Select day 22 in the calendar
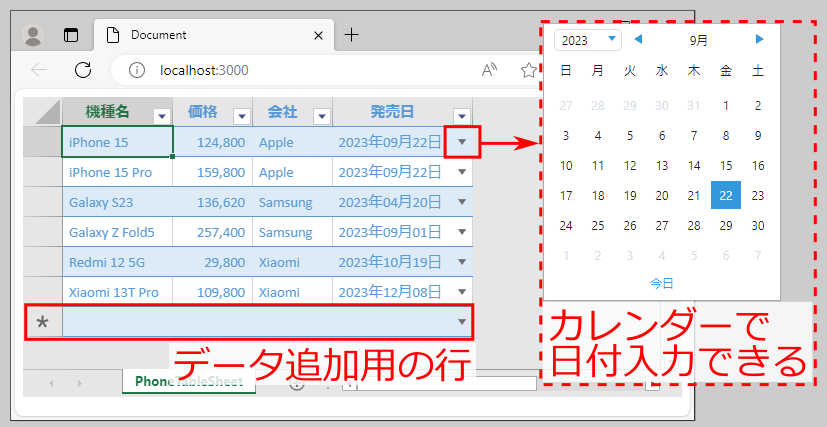827x427 pixels. click(x=726, y=195)
